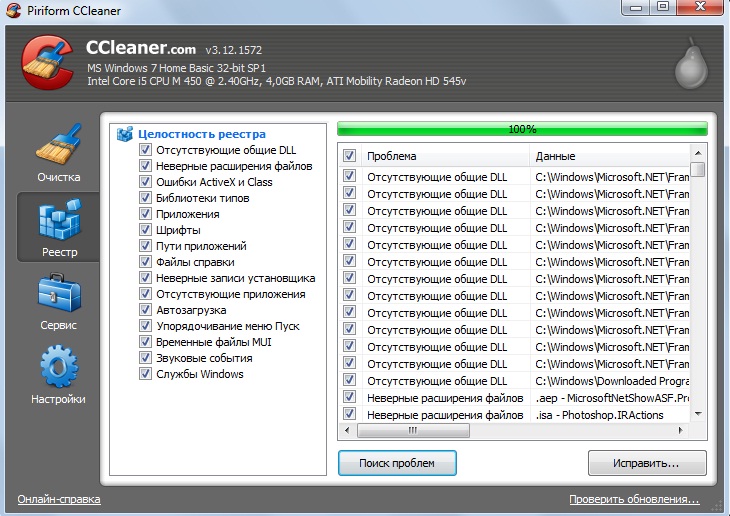Sort by Проблема column header
This screenshot has width=730, height=516.
click(446, 156)
